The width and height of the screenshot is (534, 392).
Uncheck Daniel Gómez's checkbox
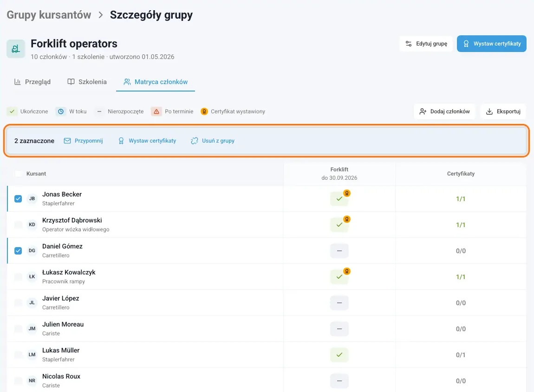point(18,251)
